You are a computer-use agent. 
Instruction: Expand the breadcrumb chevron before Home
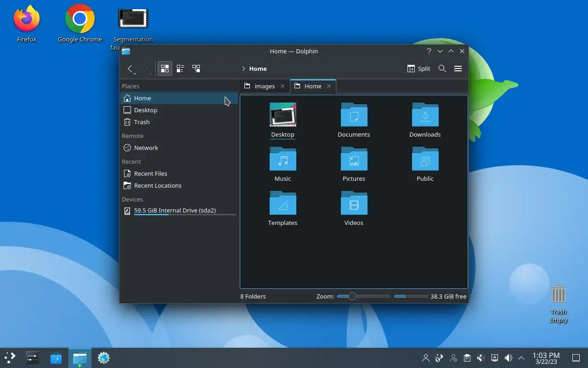(x=243, y=69)
